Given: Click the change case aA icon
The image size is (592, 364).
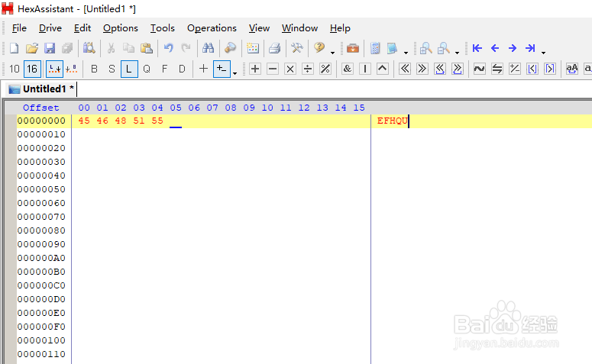Looking at the screenshot, I should (572, 69).
